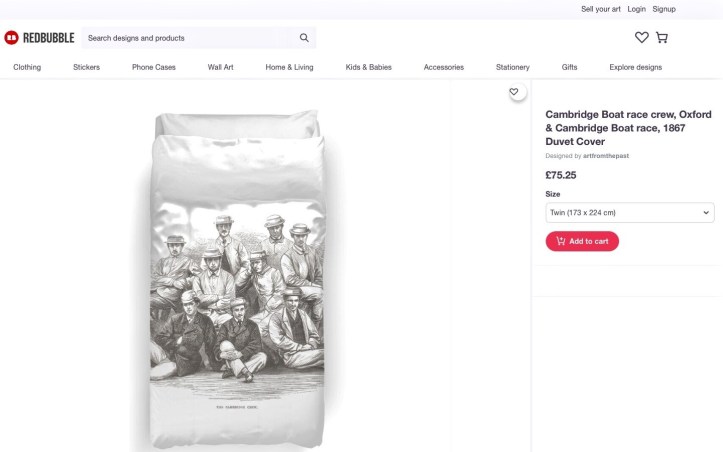Click the Login link

pyautogui.click(x=636, y=9)
